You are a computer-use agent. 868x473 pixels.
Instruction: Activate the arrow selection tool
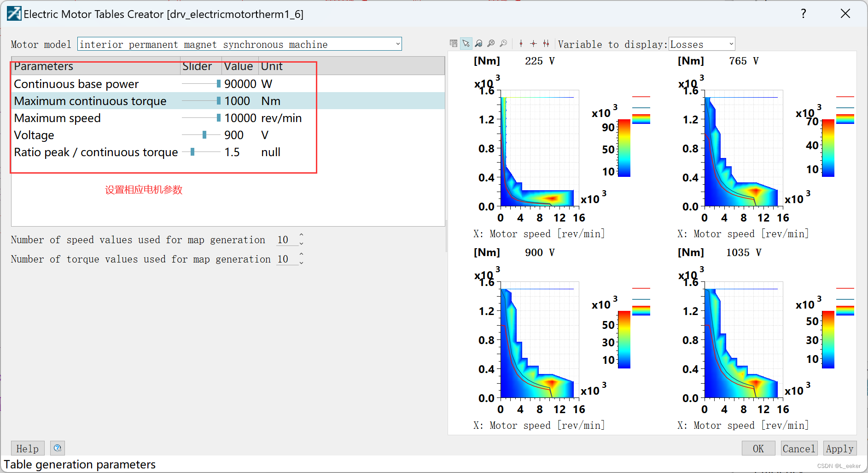pos(466,43)
